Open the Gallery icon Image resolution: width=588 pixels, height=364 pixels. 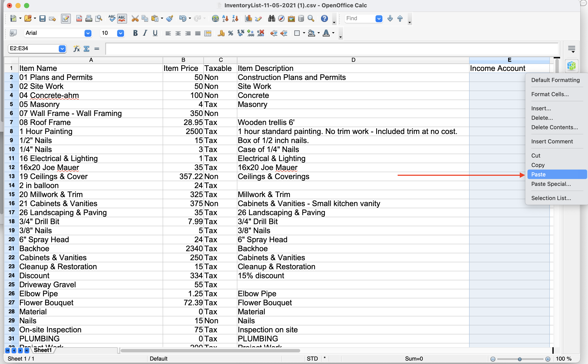pyautogui.click(x=291, y=18)
